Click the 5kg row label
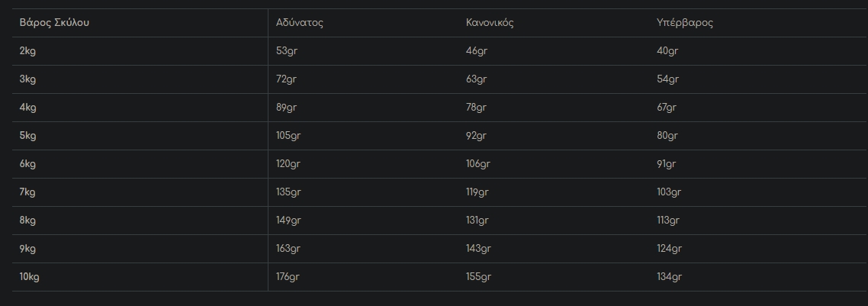 coord(27,136)
